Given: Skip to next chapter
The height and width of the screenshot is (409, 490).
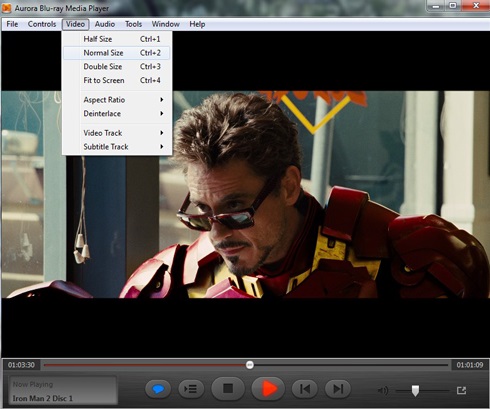Looking at the screenshot, I should click(338, 389).
